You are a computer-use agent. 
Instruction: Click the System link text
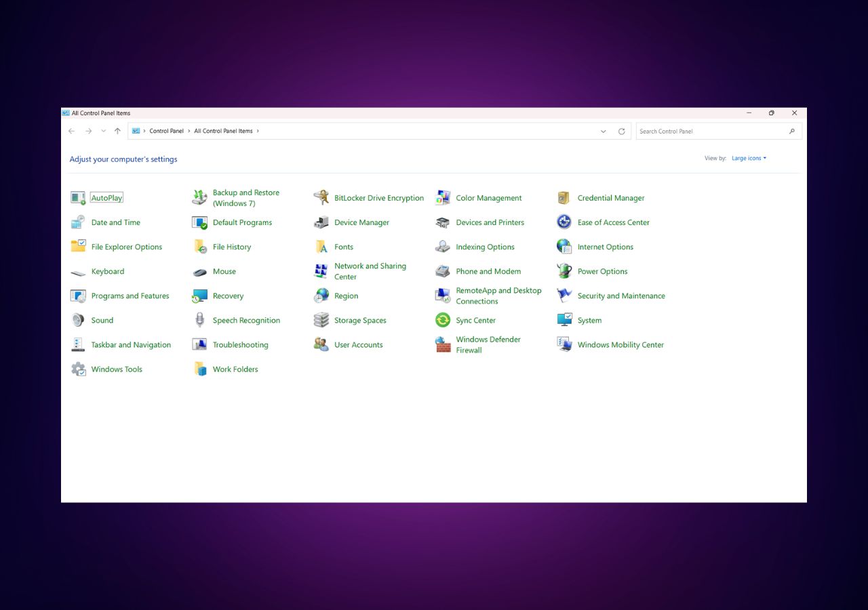[x=589, y=321]
